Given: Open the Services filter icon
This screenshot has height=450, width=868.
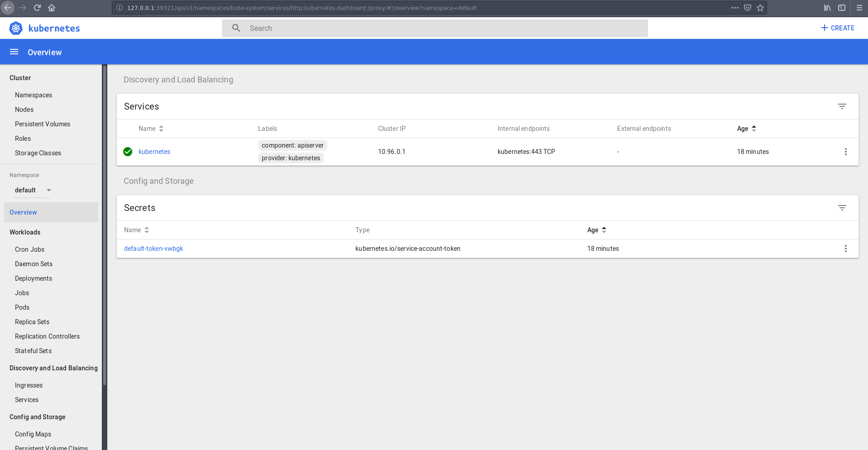Looking at the screenshot, I should coord(842,106).
